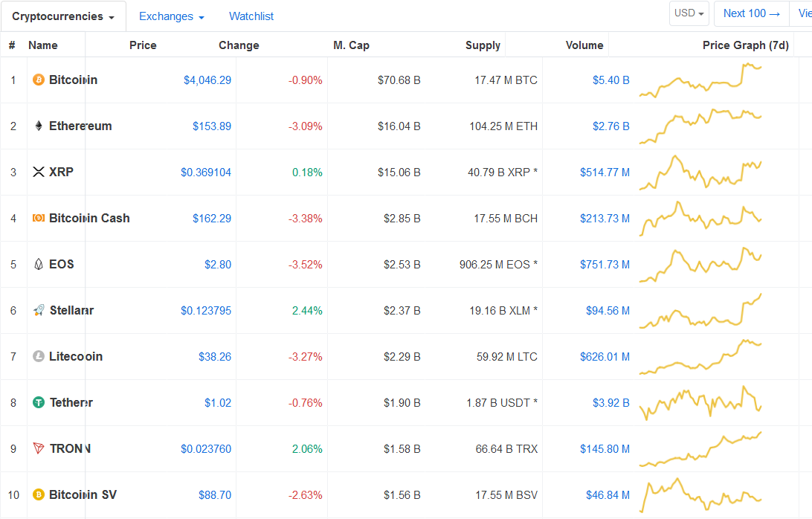Sort by rank number column header
This screenshot has height=519, width=812.
pyautogui.click(x=12, y=45)
